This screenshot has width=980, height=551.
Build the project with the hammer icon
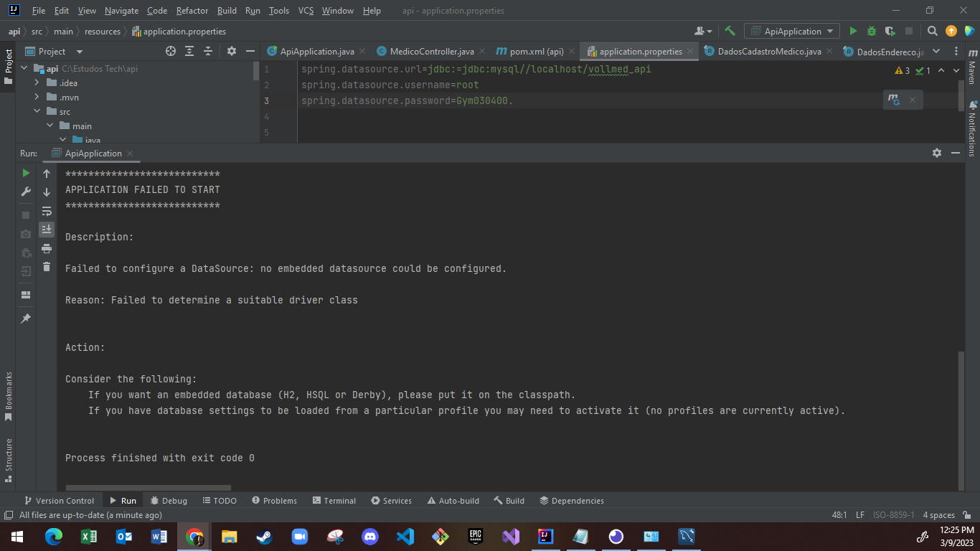point(730,31)
